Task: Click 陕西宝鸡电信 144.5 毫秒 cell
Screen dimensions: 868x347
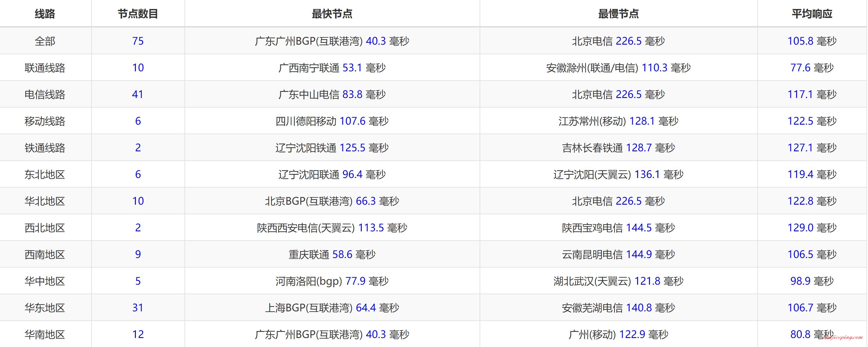Action: coord(618,228)
